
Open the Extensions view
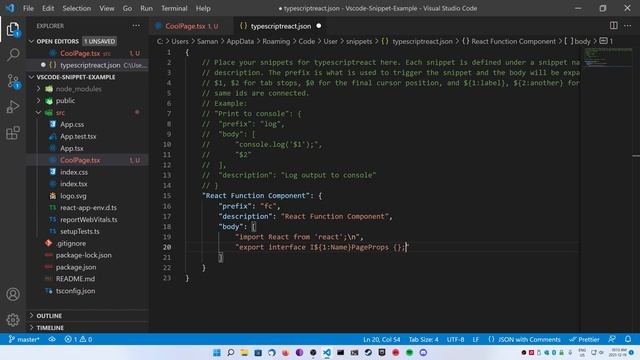click(13, 133)
